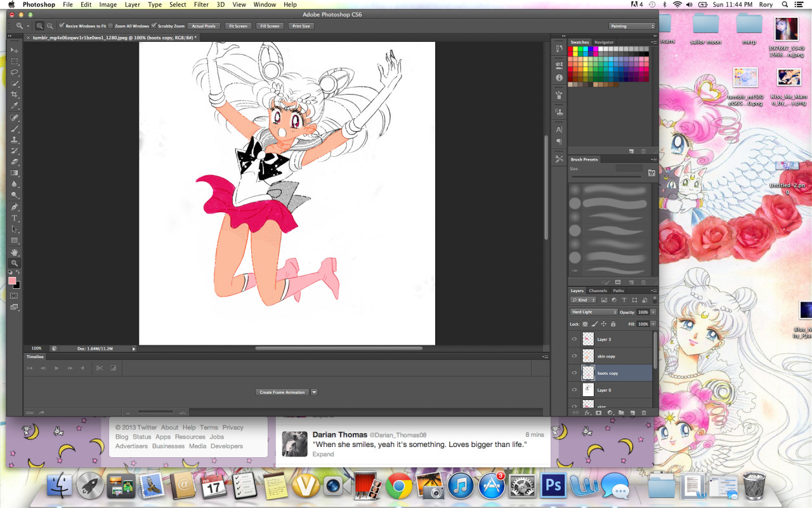Click the Delete layer trash icon
Viewport: 812px width, 508px height.
click(x=644, y=413)
